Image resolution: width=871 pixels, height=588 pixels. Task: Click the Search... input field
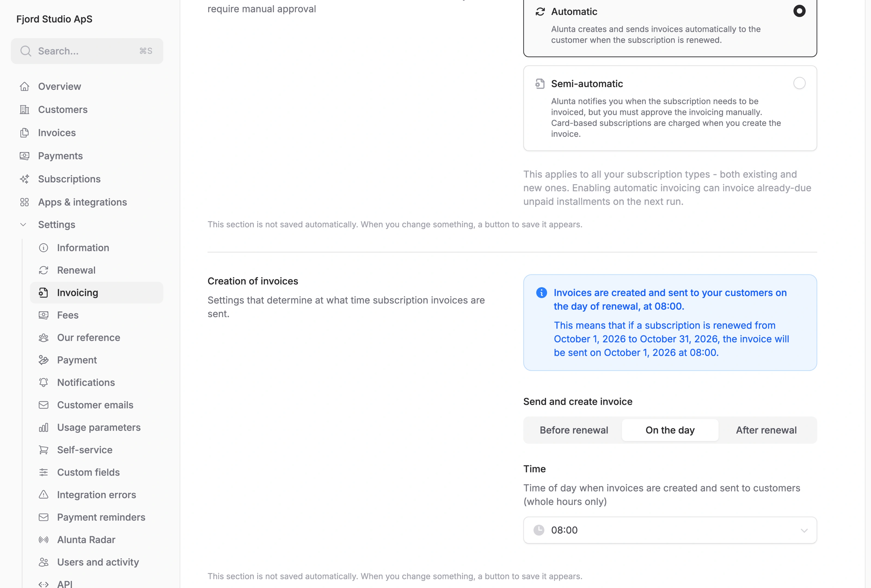point(87,51)
